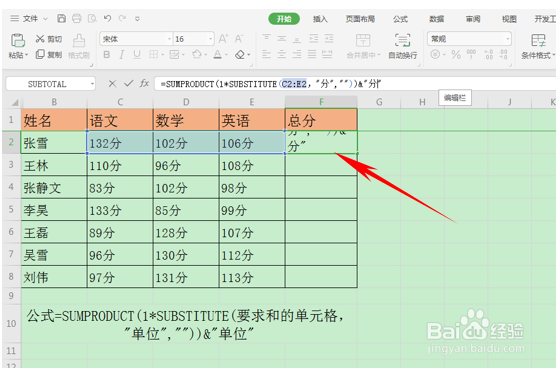Click the font color A icon
This screenshot has height=368, width=556.
click(217, 55)
